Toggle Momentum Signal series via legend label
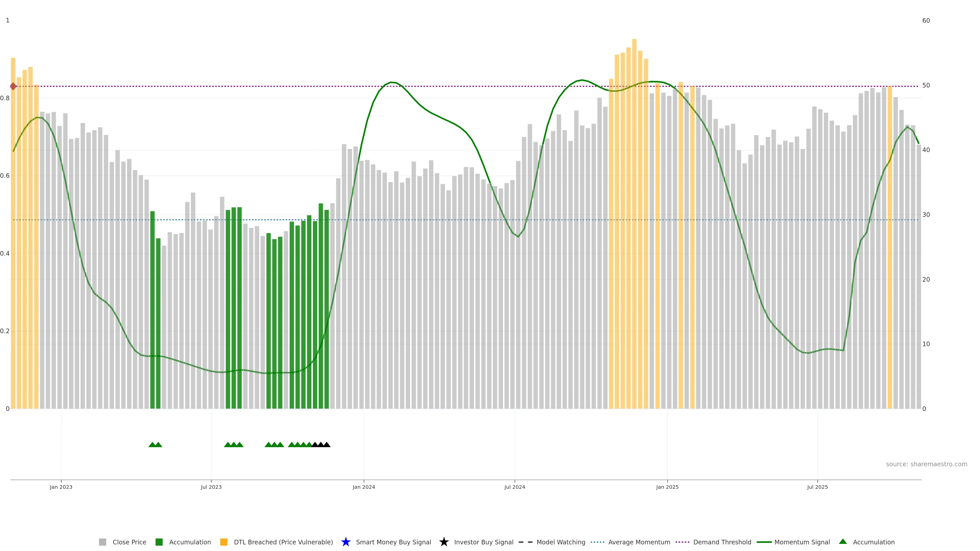The height and width of the screenshot is (551, 980). pyautogui.click(x=802, y=542)
